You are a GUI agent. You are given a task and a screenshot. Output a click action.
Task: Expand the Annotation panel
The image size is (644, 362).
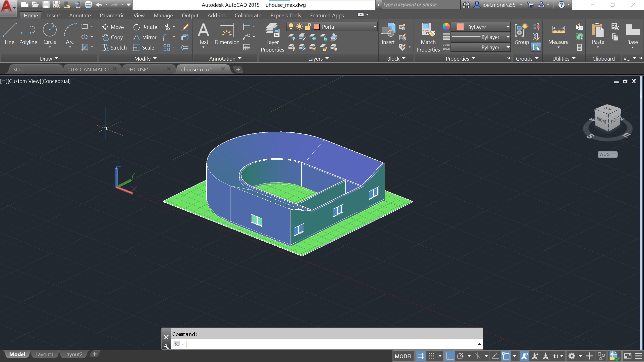point(225,59)
